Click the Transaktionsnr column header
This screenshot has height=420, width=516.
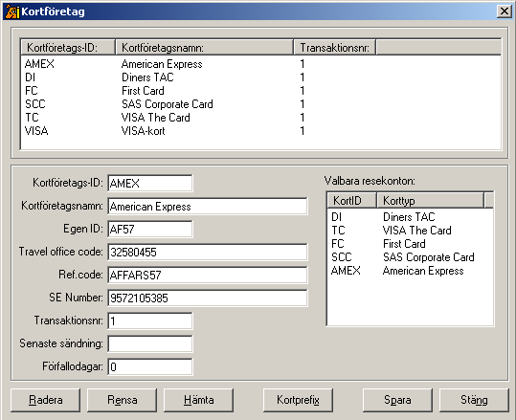tap(335, 48)
